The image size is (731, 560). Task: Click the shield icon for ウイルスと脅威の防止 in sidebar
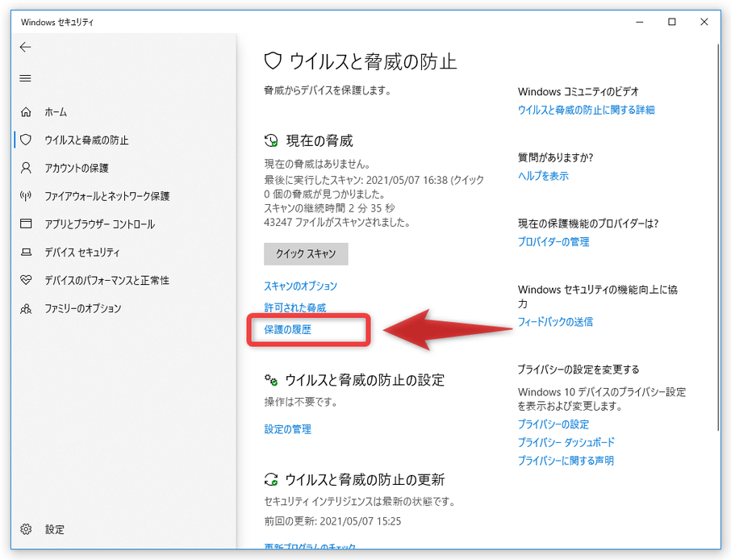26,140
